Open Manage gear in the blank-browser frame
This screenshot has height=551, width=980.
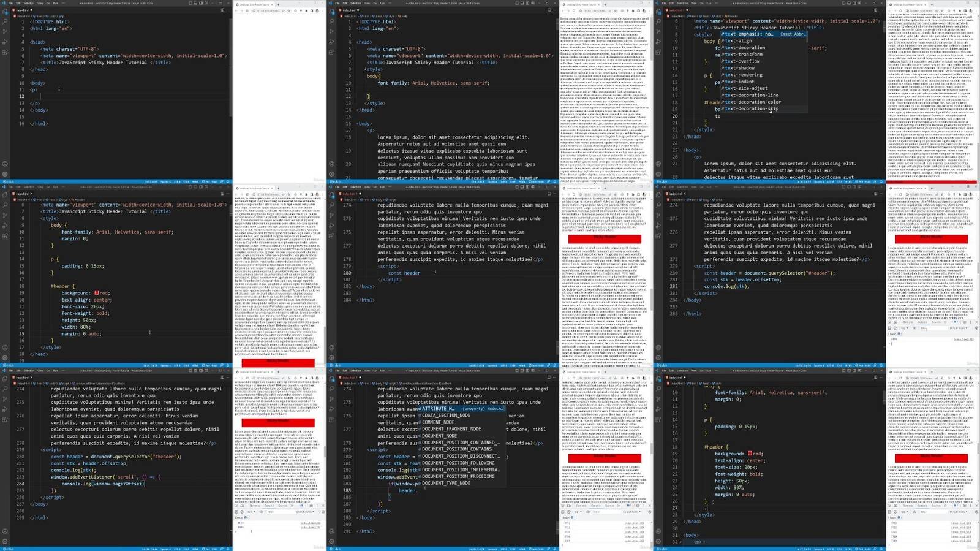click(5, 174)
